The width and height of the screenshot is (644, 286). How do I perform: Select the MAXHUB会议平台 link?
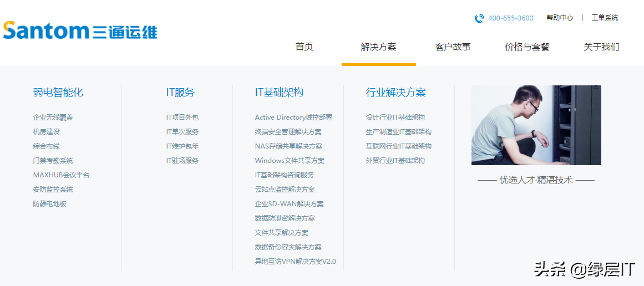[x=61, y=175]
